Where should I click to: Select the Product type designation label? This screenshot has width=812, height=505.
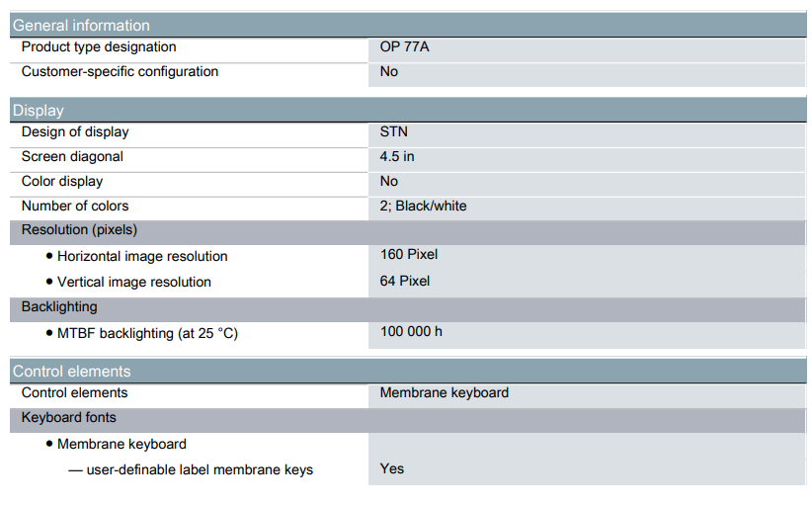[99, 47]
